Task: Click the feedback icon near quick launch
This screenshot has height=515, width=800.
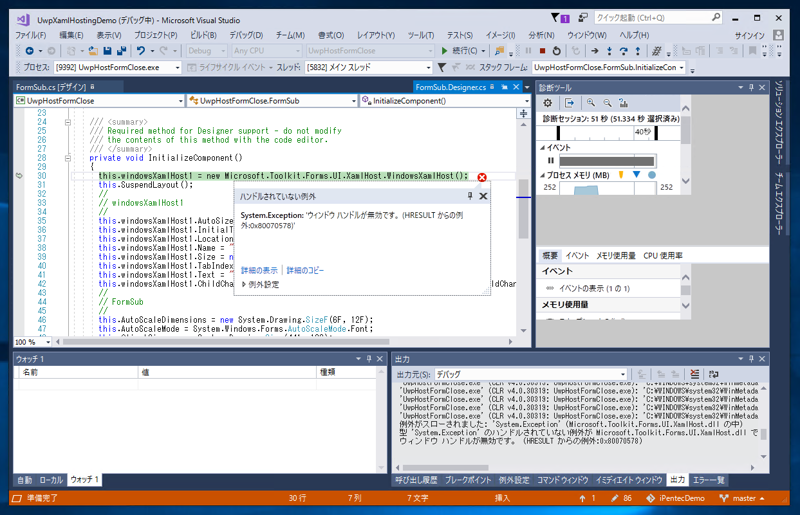Action: coord(583,18)
